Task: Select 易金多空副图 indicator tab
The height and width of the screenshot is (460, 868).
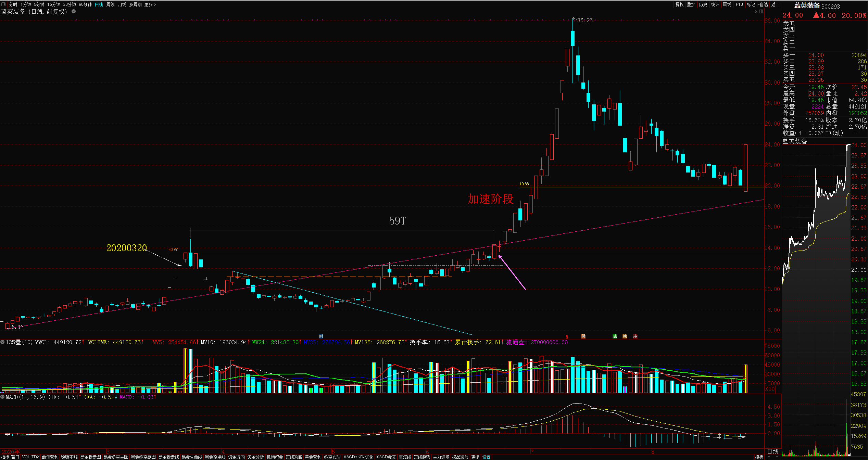Action: (143, 457)
